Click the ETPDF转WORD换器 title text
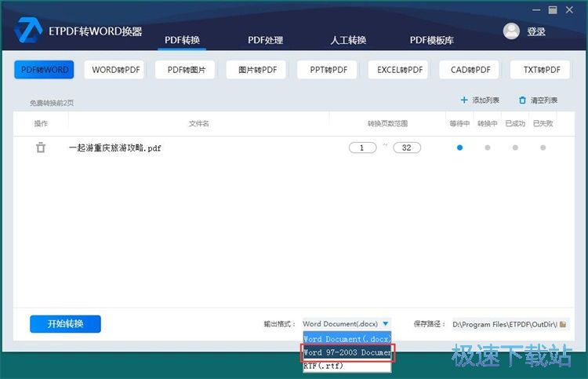 [x=95, y=31]
